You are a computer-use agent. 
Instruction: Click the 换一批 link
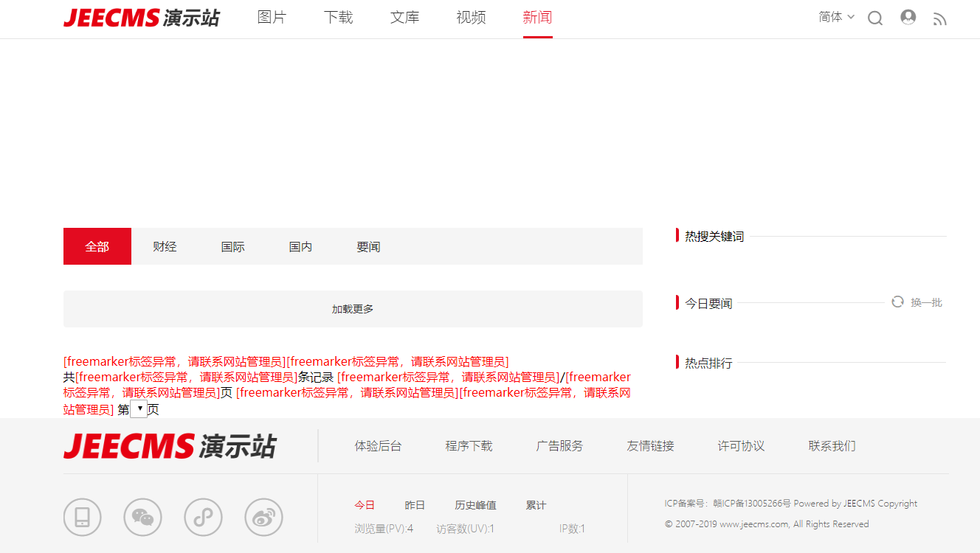926,302
